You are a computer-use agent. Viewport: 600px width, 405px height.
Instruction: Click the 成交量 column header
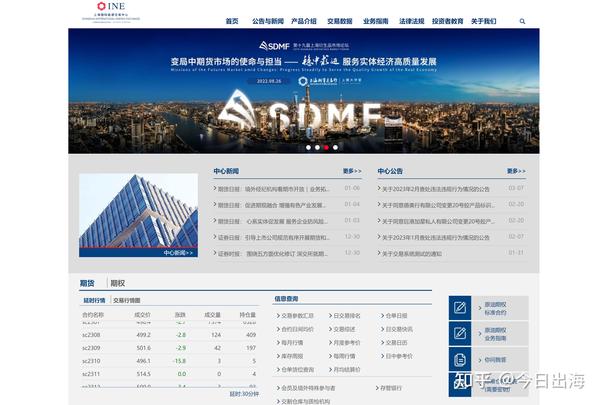pyautogui.click(x=212, y=315)
